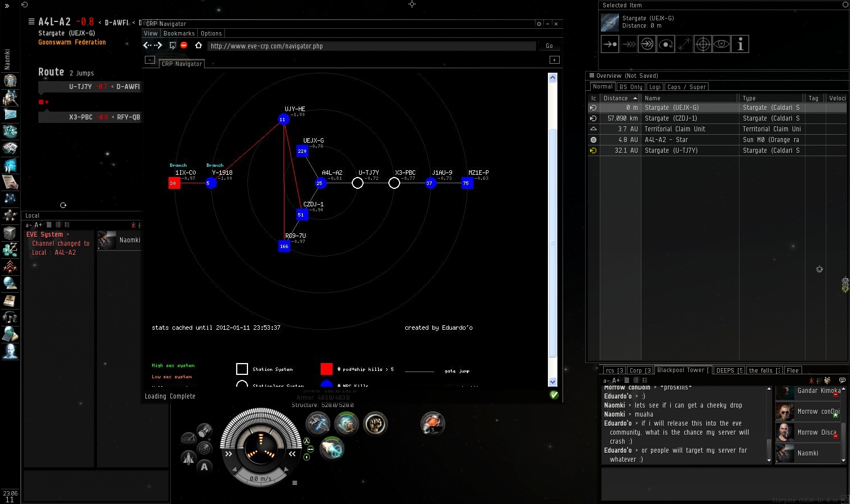
Task: Open the wallet ISK icon in Neocom
Action: click(x=10, y=250)
